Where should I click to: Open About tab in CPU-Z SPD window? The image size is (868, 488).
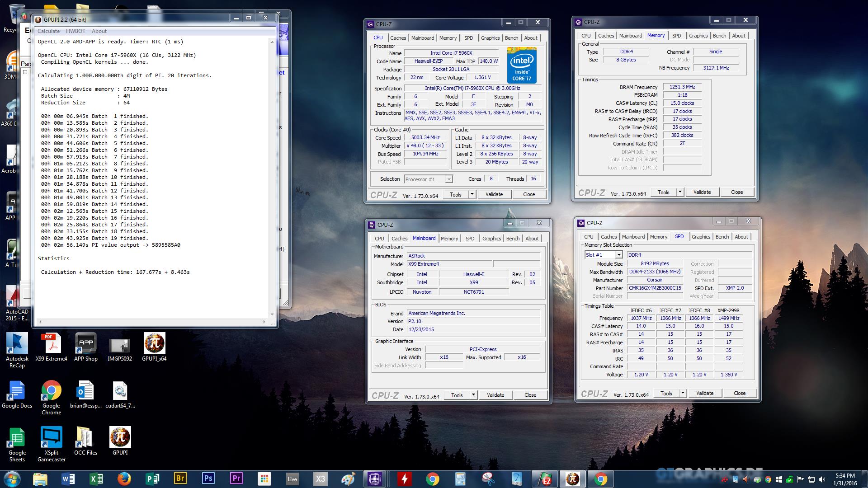(x=741, y=237)
